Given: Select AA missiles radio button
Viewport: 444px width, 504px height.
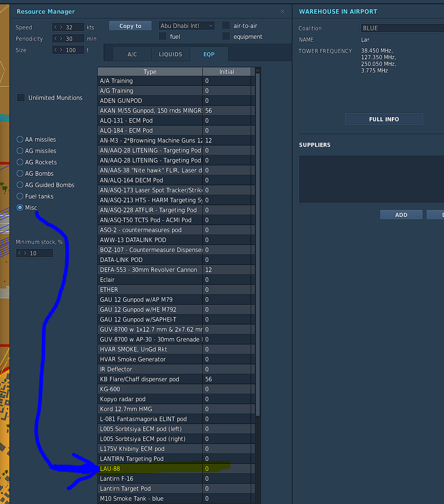Looking at the screenshot, I should (x=20, y=139).
